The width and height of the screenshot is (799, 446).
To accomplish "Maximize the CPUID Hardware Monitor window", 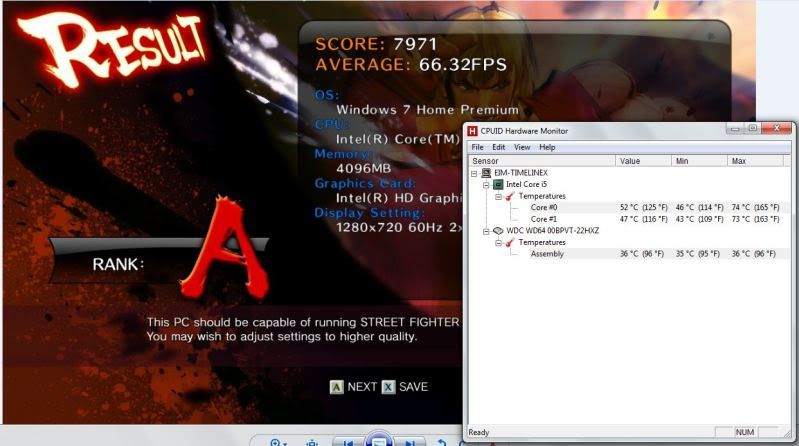I will pyautogui.click(x=752, y=128).
